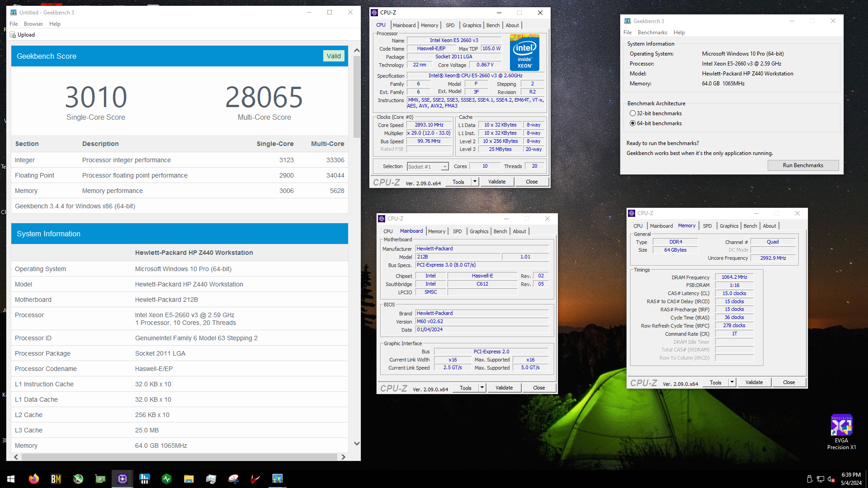Expand Tools dropdown arrow in CPU window
868x488 pixels.
click(x=475, y=182)
